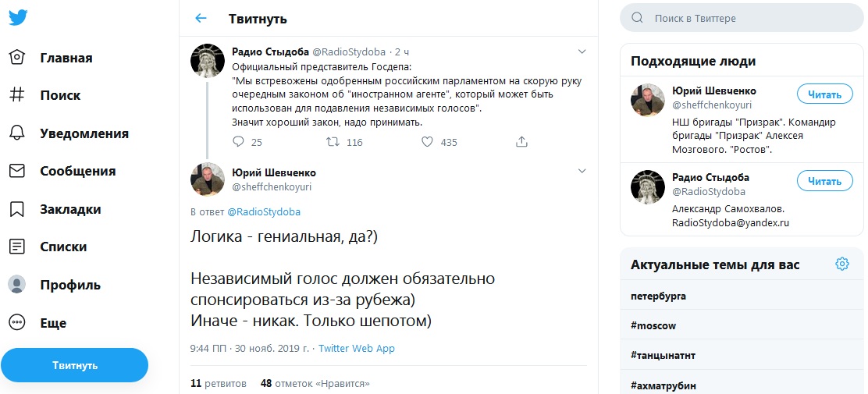Like the Радио Стыдоба tweet
868x394 pixels.
428,142
